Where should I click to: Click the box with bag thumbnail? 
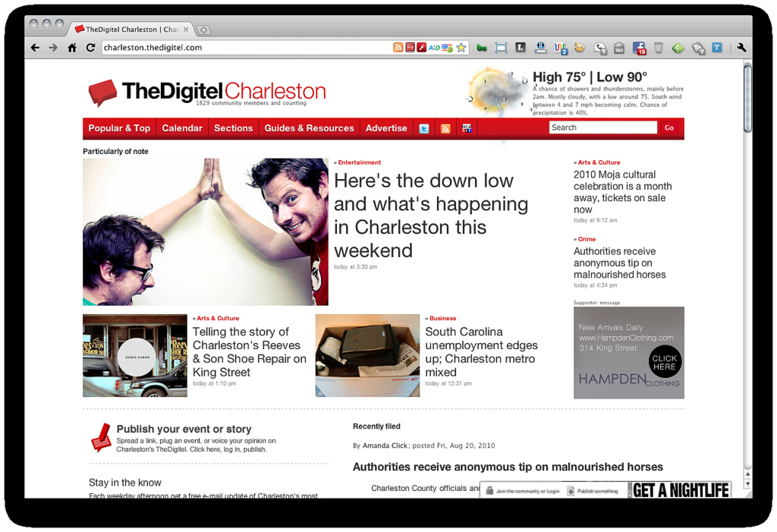[367, 355]
